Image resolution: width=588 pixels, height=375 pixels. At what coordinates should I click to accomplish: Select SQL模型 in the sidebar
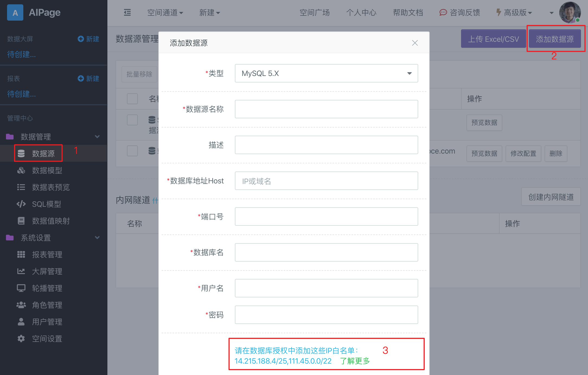tap(47, 204)
